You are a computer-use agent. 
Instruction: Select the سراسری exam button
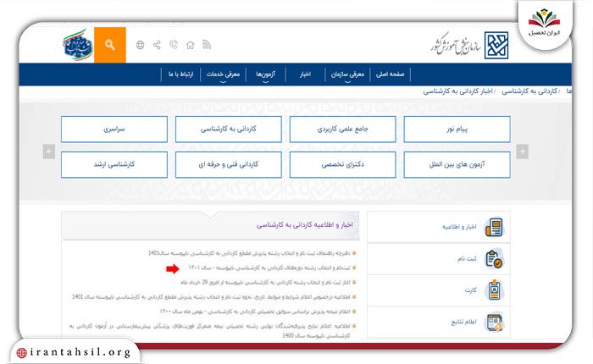[114, 130]
